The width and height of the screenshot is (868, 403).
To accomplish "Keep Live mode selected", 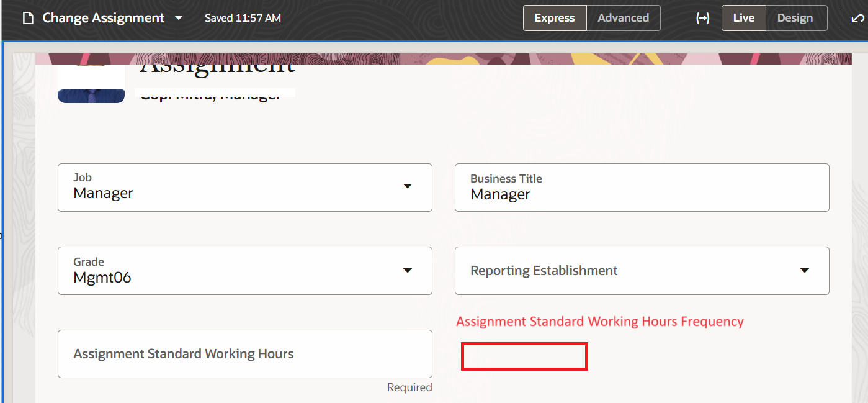I will click(743, 18).
